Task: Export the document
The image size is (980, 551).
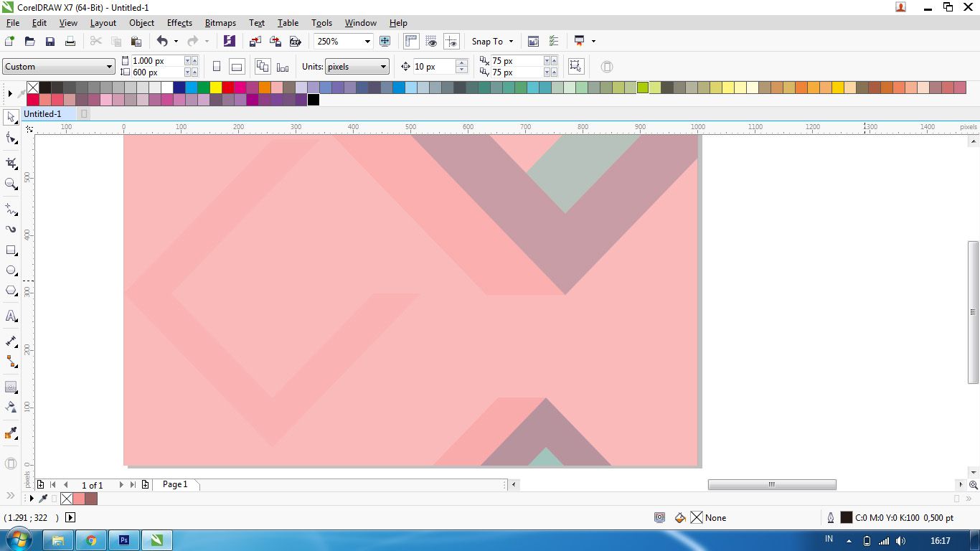Action: click(x=275, y=42)
